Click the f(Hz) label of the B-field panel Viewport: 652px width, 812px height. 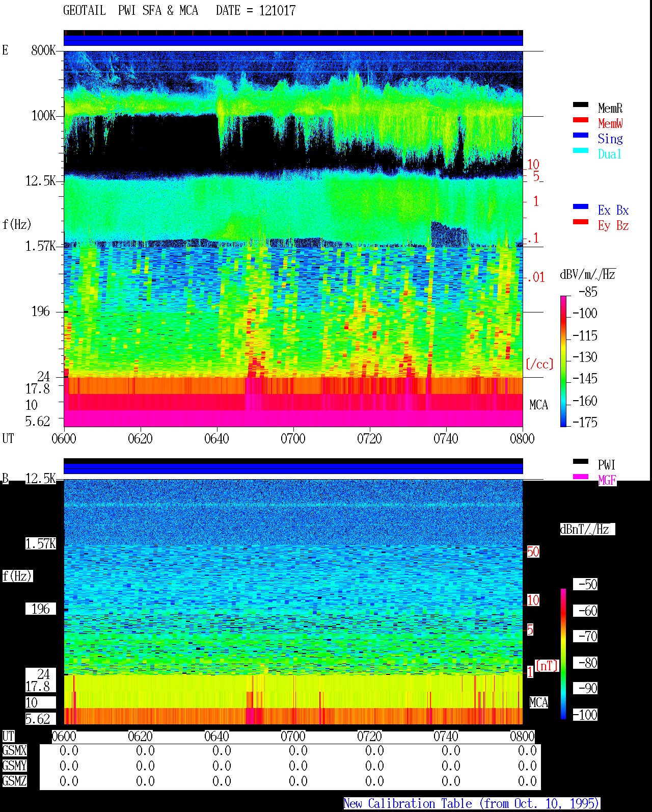(17, 576)
